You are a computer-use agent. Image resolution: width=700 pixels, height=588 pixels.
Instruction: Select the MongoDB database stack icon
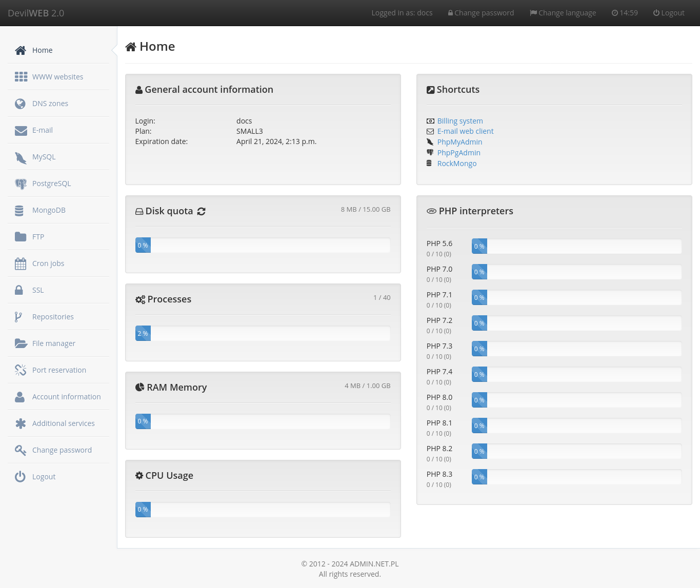click(x=19, y=211)
